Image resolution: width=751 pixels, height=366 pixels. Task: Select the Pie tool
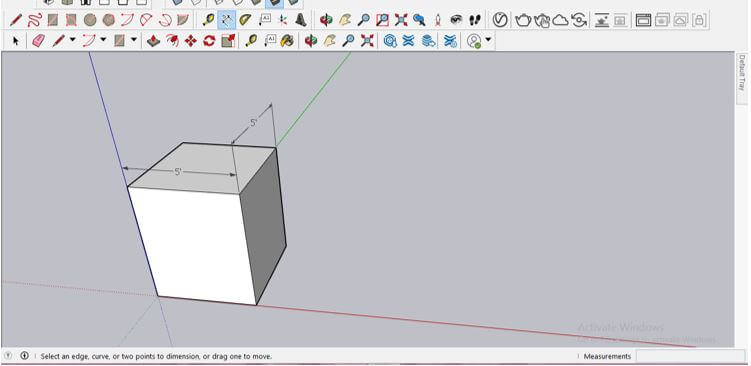click(183, 20)
